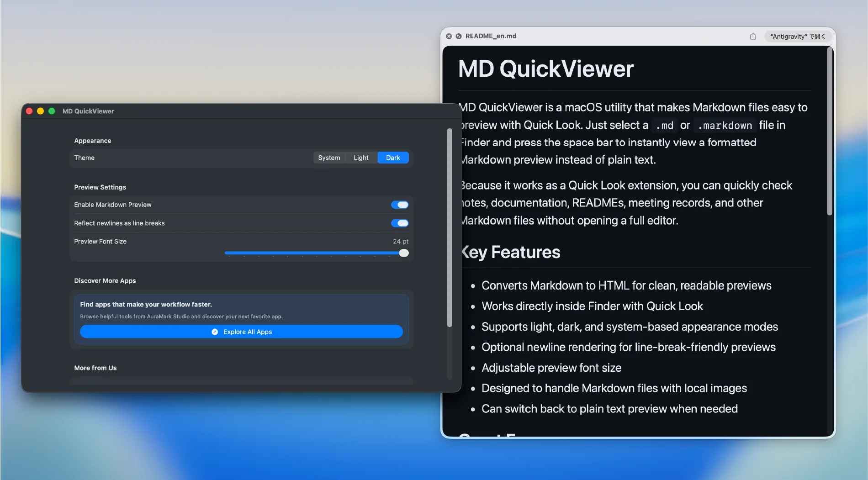Open file with the "Antigravity" button
This screenshot has height=480, width=868.
pos(797,36)
